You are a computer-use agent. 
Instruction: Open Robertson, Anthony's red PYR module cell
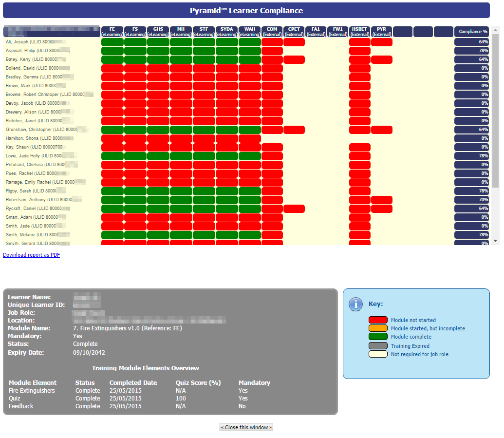(382, 200)
